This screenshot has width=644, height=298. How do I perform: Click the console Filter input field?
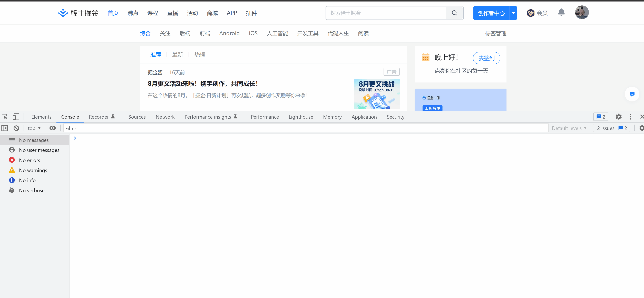[305, 128]
